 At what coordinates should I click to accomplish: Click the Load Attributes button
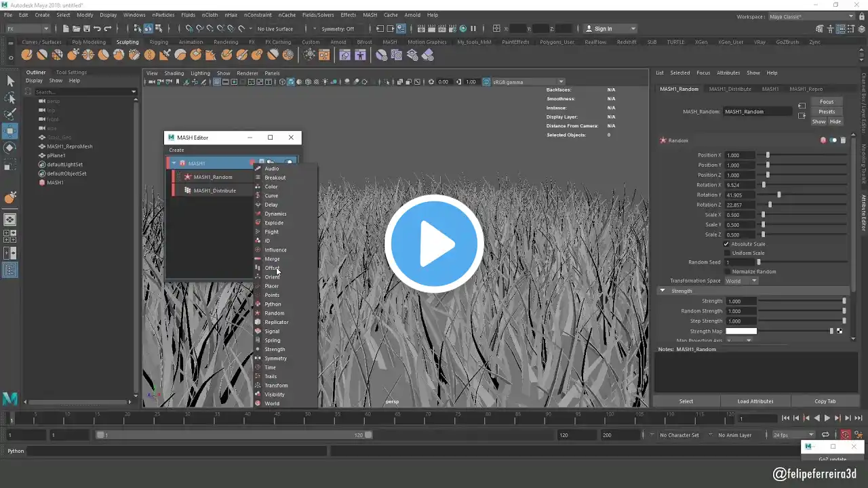pos(755,401)
